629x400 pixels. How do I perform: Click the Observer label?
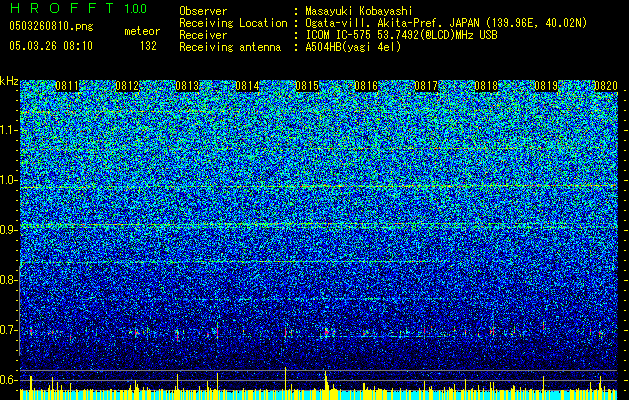203,11
